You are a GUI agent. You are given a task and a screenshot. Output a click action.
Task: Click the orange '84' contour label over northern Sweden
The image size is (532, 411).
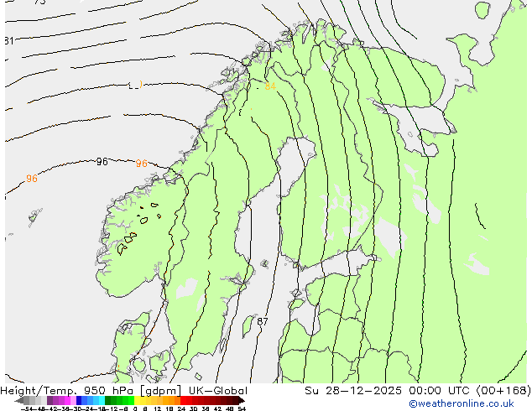point(270,86)
